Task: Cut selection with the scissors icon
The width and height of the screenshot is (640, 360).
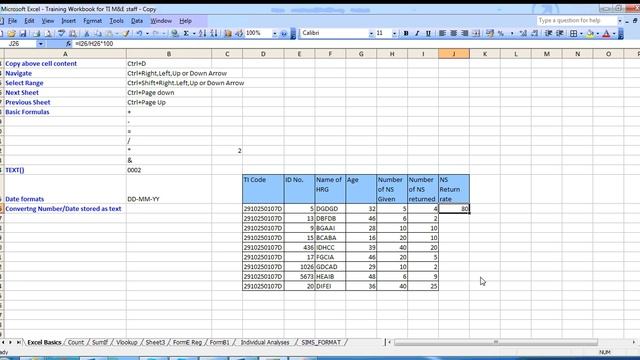Action: click(x=87, y=33)
